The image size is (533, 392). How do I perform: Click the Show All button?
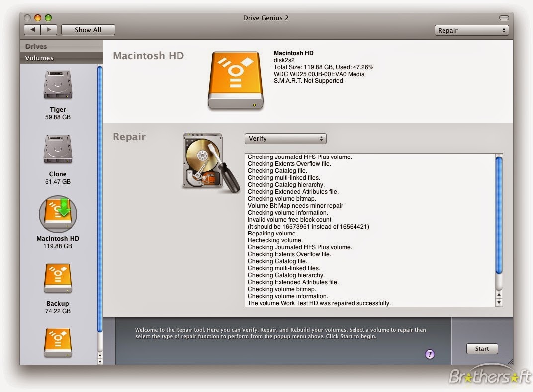(x=88, y=30)
